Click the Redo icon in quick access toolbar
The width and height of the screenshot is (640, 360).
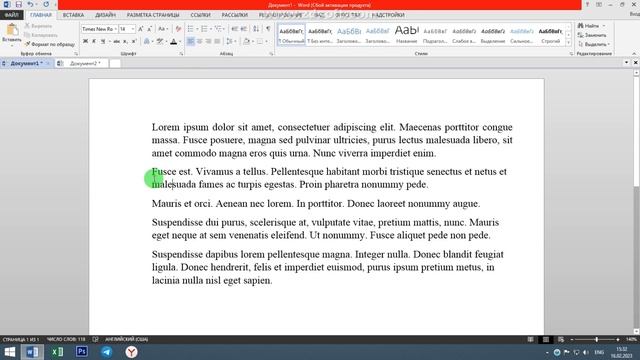pyautogui.click(x=46, y=4)
